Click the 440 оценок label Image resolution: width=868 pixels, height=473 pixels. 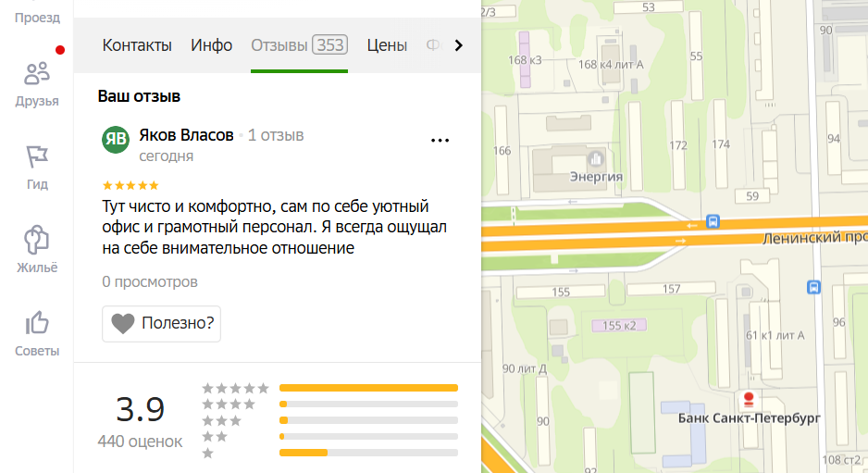click(140, 442)
